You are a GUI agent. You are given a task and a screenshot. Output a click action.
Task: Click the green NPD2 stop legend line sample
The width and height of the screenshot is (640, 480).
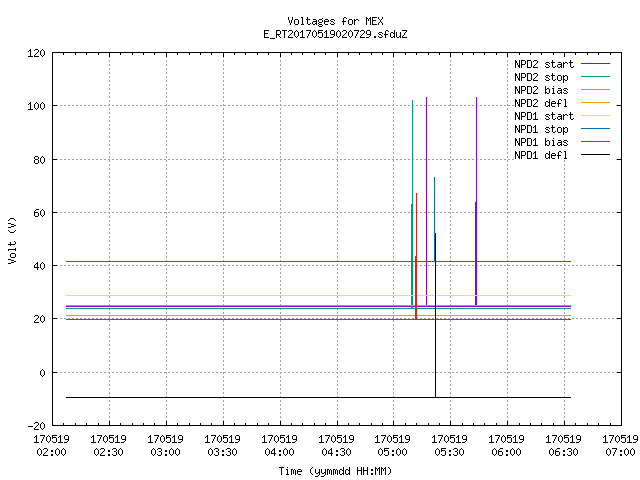coord(595,76)
